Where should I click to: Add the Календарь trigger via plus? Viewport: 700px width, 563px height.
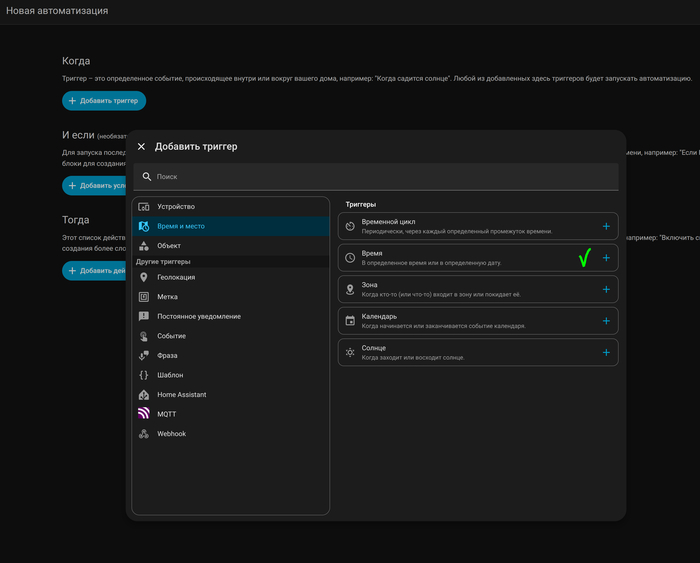(606, 321)
